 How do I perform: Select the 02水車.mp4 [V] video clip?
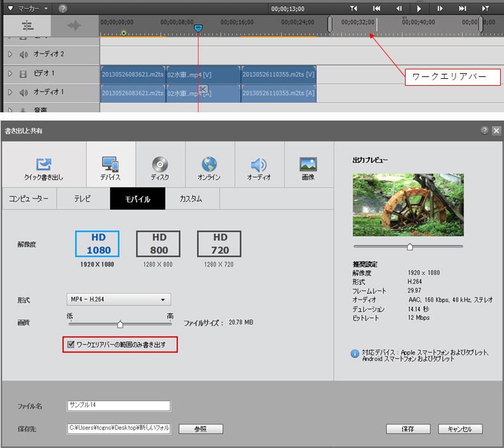click(x=203, y=74)
